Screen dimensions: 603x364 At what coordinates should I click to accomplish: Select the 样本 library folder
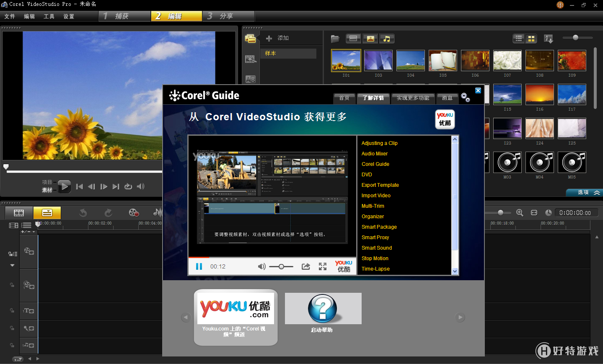[x=288, y=54]
